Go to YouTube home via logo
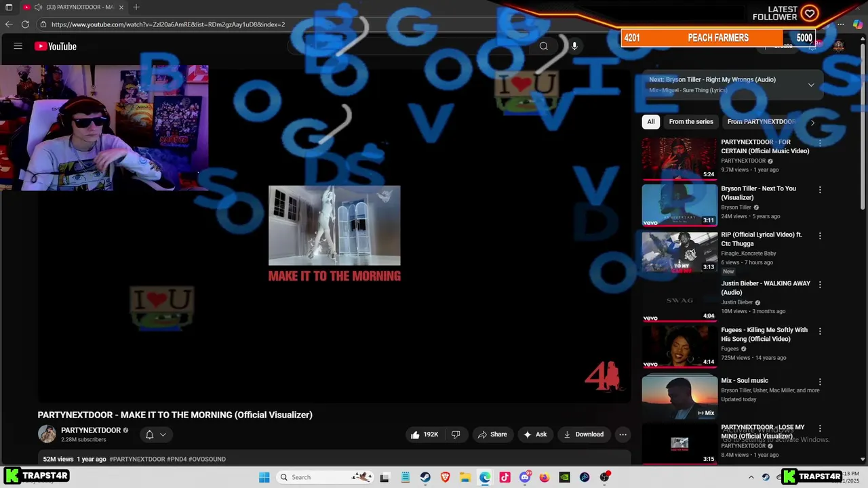The image size is (868, 488). 56,46
